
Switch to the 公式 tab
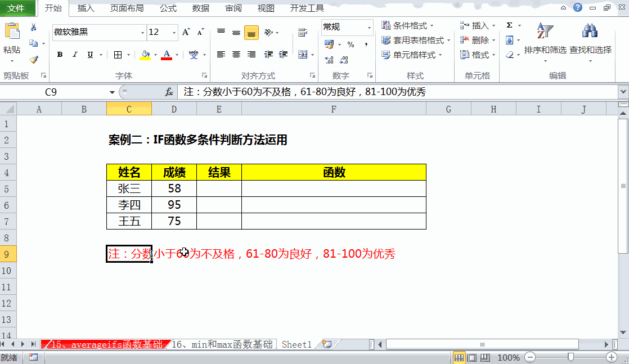(x=168, y=8)
